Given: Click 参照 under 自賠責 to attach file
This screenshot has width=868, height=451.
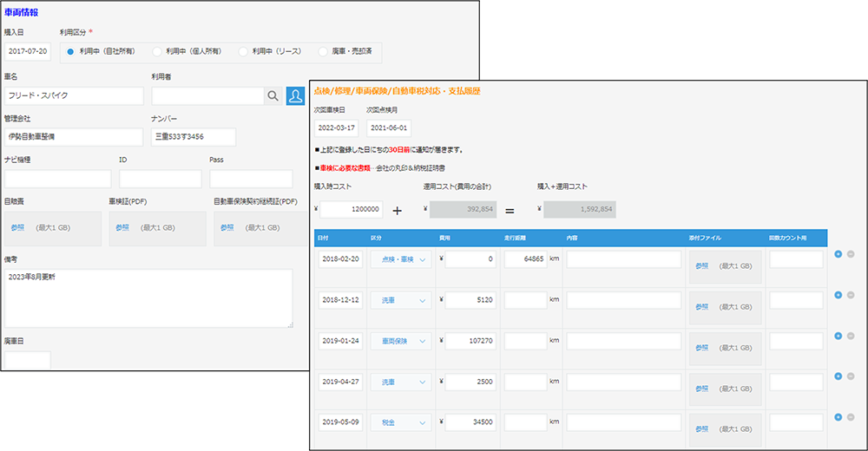Looking at the screenshot, I should click(18, 227).
